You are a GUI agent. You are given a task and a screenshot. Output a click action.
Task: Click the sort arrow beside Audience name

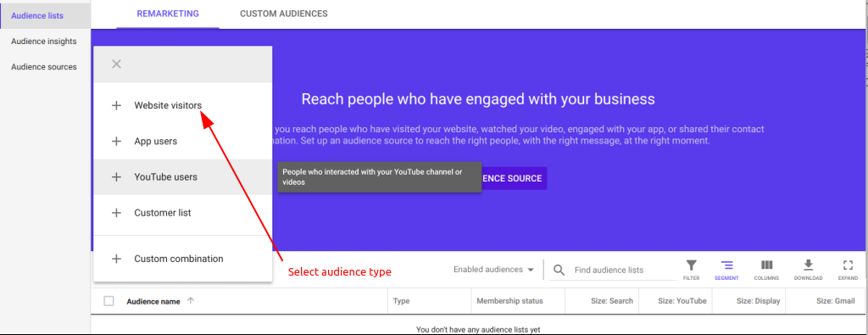[x=191, y=301]
